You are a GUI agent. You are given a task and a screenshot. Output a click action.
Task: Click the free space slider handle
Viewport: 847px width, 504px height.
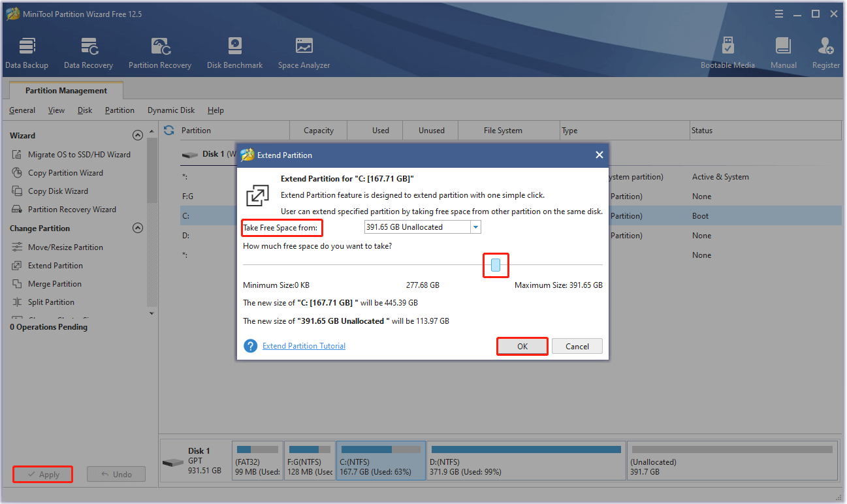point(496,265)
